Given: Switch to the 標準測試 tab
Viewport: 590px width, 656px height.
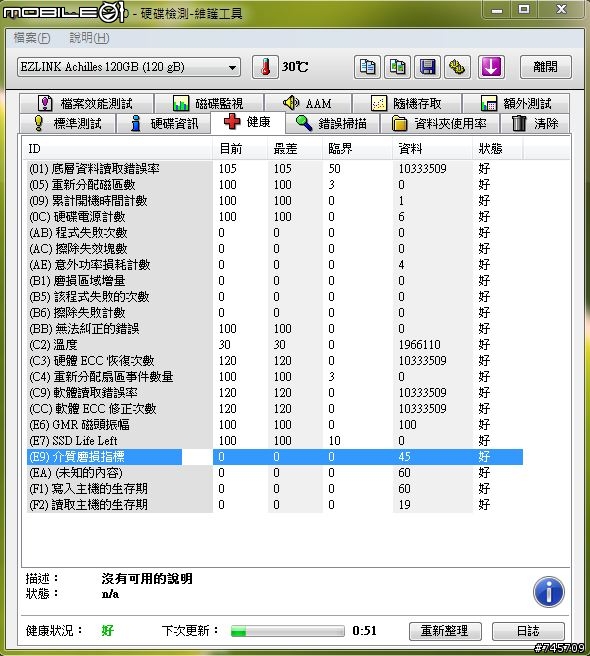Looking at the screenshot, I should pyautogui.click(x=68, y=123).
